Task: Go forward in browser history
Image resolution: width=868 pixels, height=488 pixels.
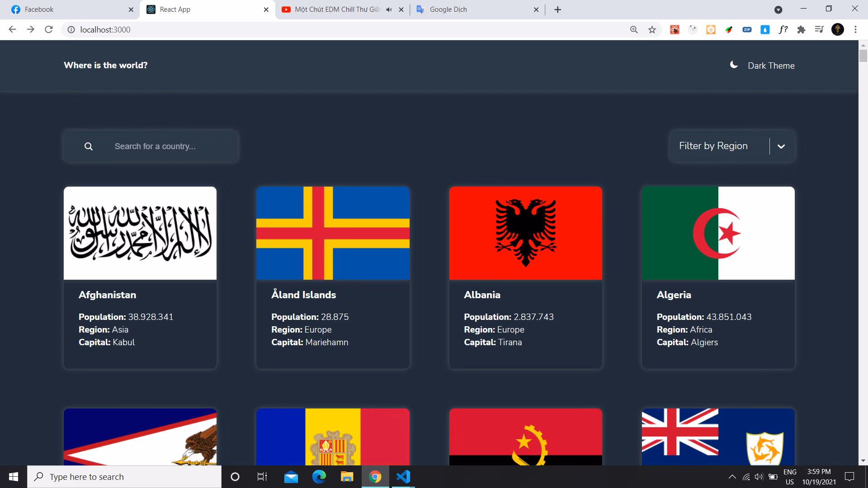Action: (x=30, y=29)
